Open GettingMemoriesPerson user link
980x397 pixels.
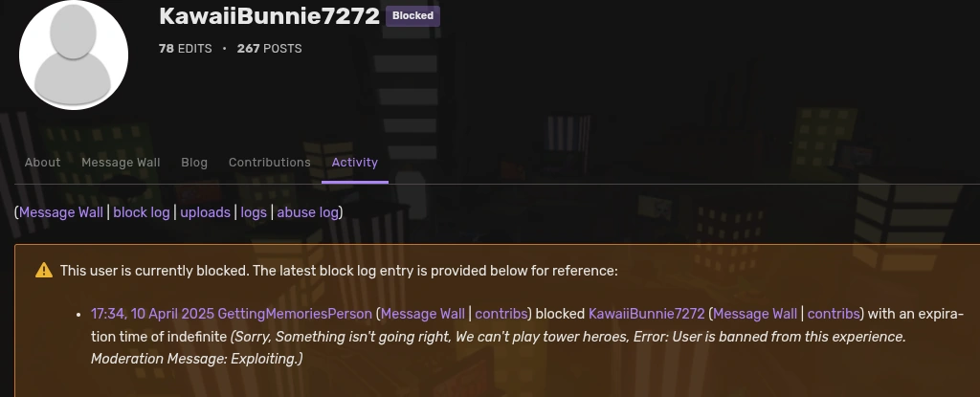point(295,314)
